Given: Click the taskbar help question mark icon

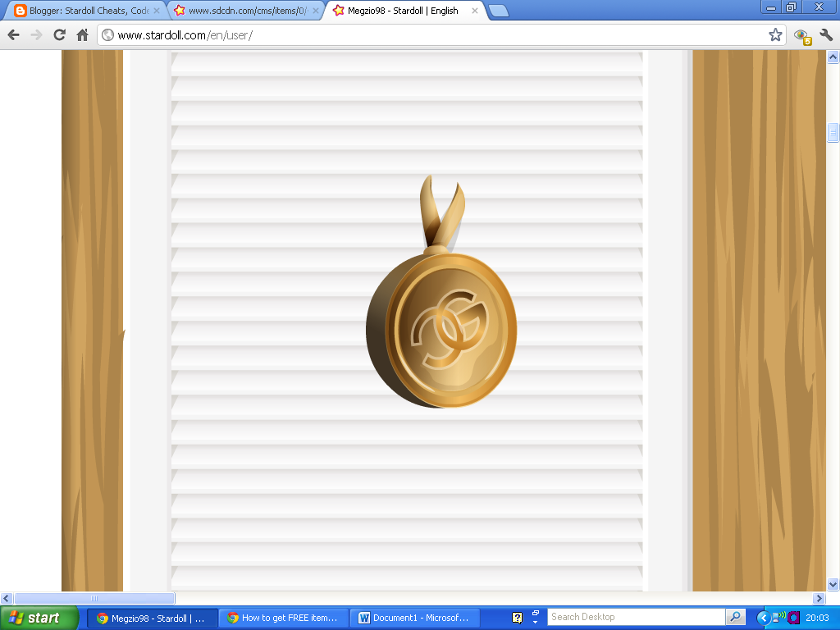Looking at the screenshot, I should click(x=517, y=618).
